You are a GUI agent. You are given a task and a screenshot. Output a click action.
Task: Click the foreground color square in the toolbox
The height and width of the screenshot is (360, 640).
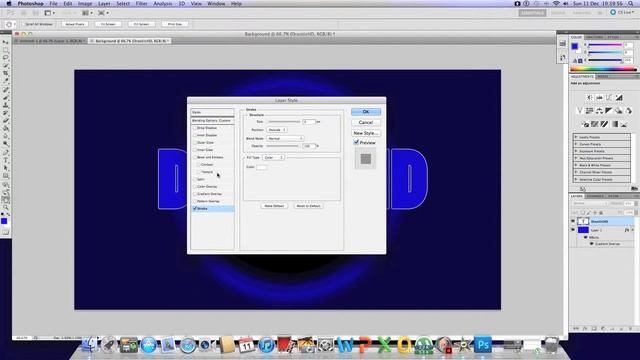tap(4, 221)
